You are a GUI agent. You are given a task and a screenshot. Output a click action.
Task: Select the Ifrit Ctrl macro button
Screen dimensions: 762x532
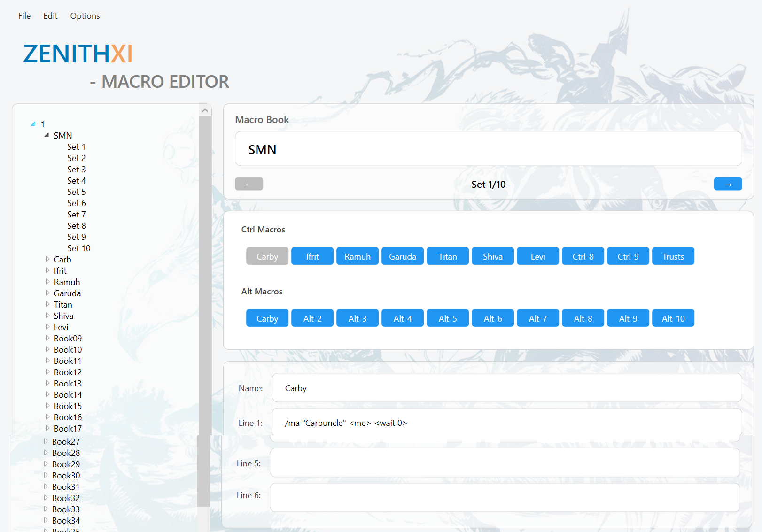[312, 256]
